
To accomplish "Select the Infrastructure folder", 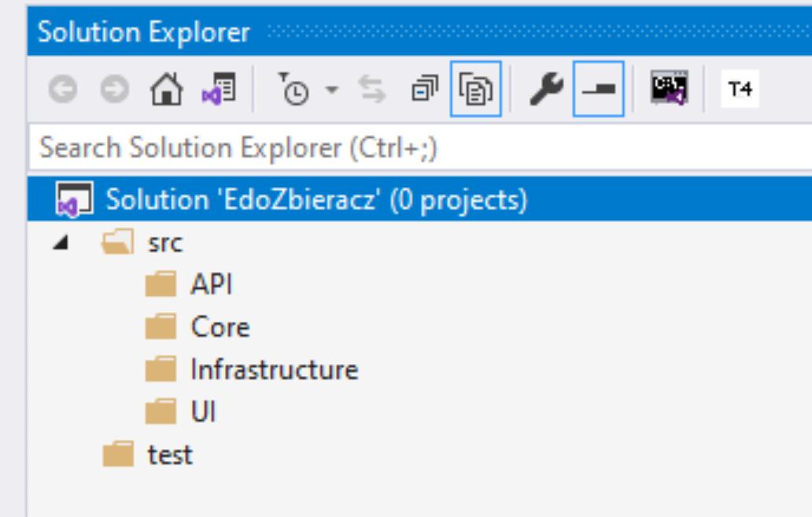I will [274, 369].
